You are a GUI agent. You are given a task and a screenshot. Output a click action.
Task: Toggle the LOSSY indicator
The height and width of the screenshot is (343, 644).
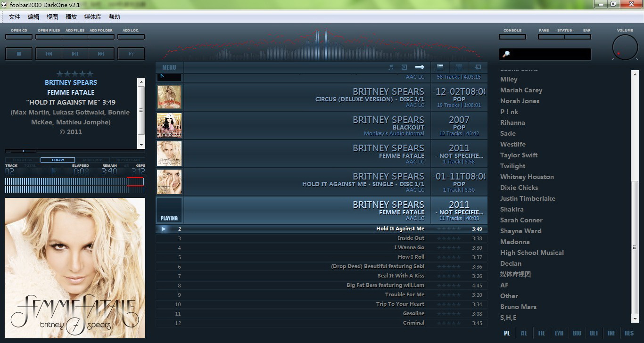[x=58, y=160]
